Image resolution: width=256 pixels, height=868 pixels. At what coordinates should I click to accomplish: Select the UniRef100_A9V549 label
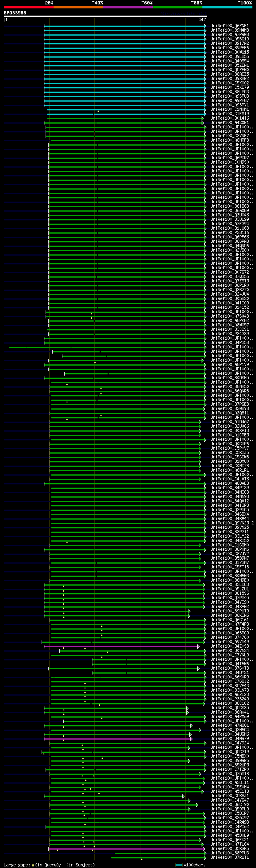click(230, 642)
